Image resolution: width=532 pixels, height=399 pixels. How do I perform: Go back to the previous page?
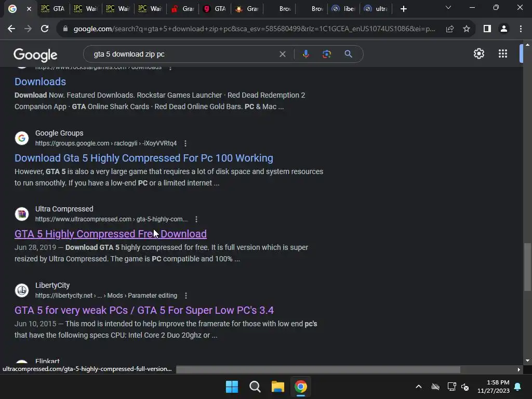(11, 29)
